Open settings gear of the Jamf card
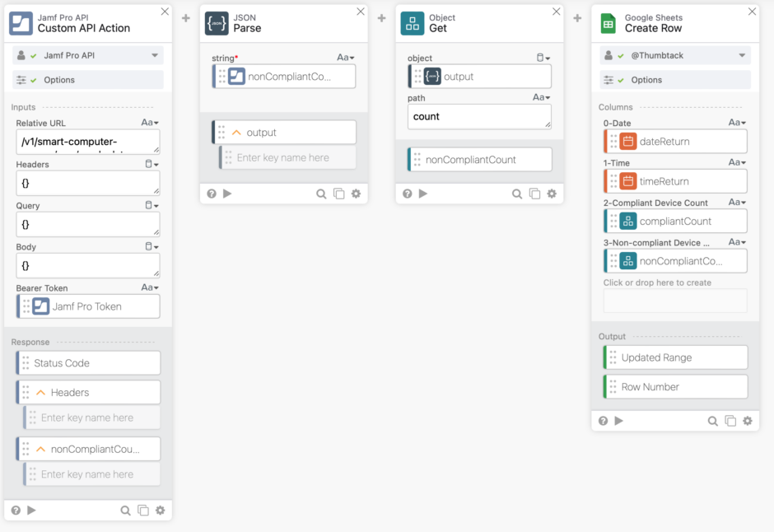This screenshot has width=774, height=532. pyautogui.click(x=161, y=511)
